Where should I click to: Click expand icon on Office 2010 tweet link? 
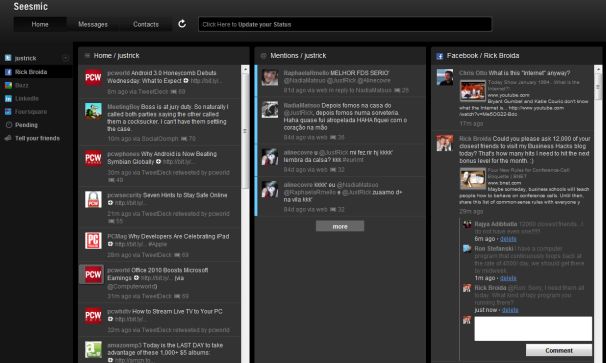click(136, 278)
